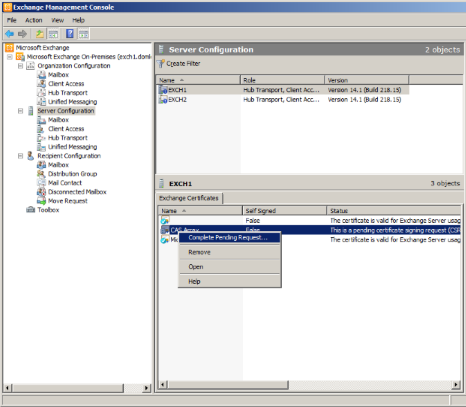Collapse the Server Configuration tree node
466x407 pixels.
click(x=20, y=111)
